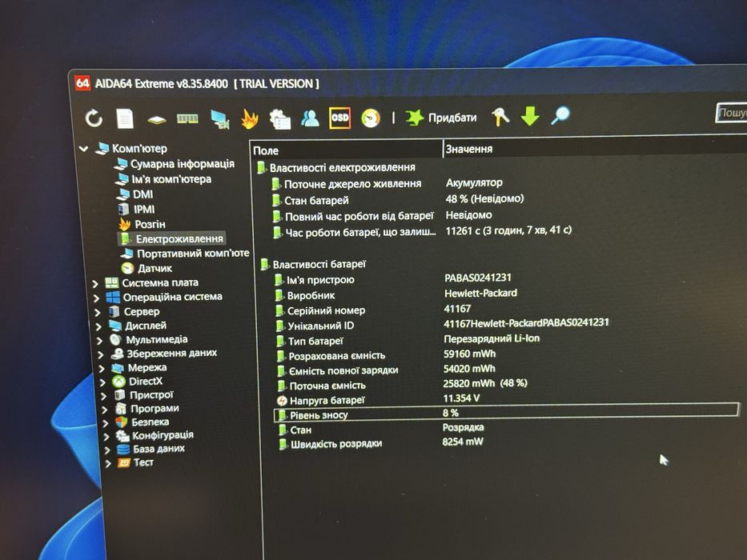747x560 pixels.
Task: Open the Пристрої tree category
Action: (144, 394)
